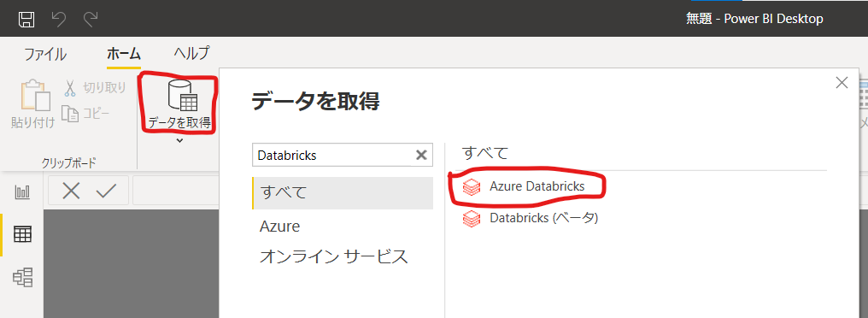
Task: Click the Azure Databricks red stack icon
Action: click(x=471, y=187)
